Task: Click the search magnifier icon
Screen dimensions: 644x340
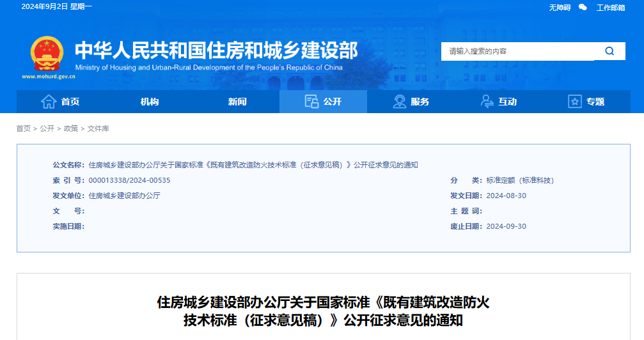Action: [x=609, y=51]
